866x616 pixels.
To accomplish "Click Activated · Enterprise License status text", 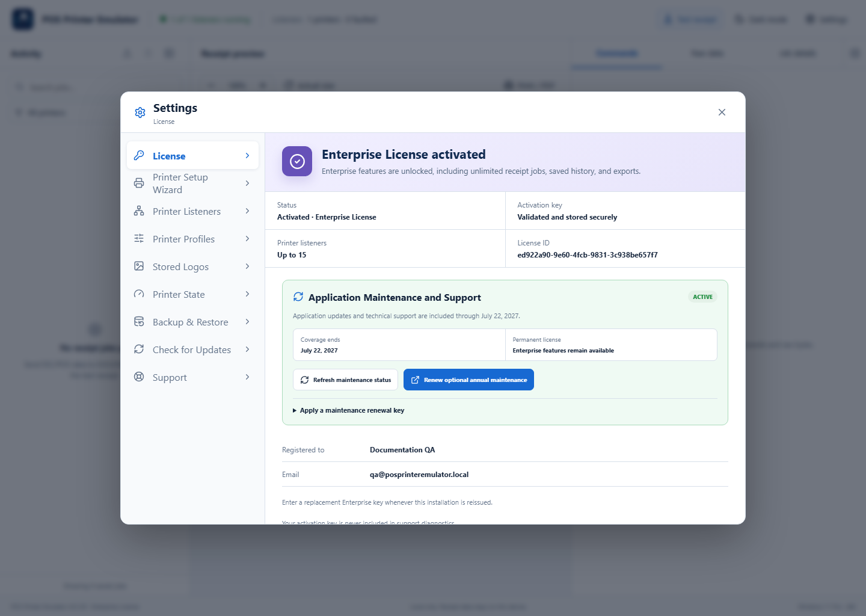I will [x=327, y=217].
